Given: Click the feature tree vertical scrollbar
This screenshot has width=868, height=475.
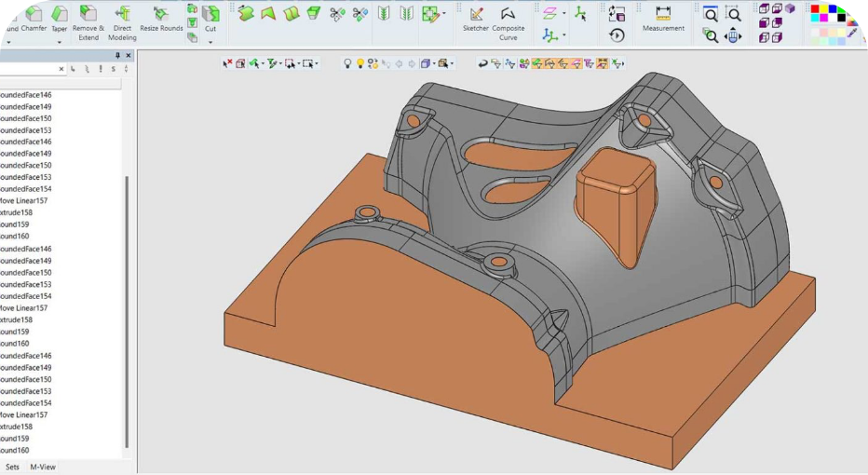Looking at the screenshot, I should click(x=127, y=312).
